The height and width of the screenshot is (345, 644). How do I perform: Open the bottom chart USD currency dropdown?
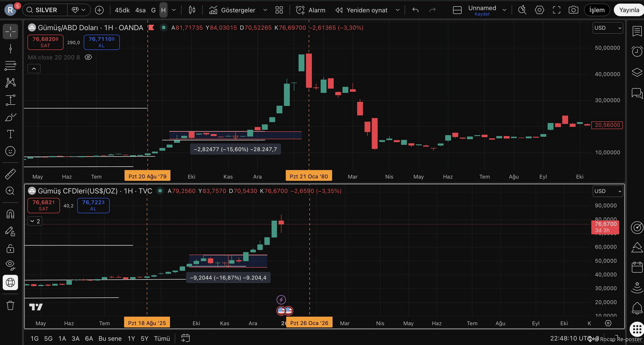[x=608, y=191]
